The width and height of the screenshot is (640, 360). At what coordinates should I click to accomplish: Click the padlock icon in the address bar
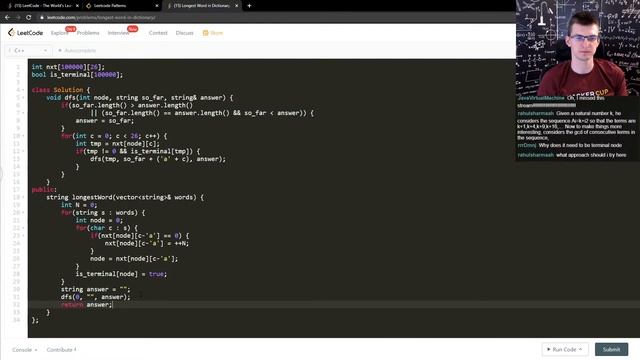(x=42, y=18)
